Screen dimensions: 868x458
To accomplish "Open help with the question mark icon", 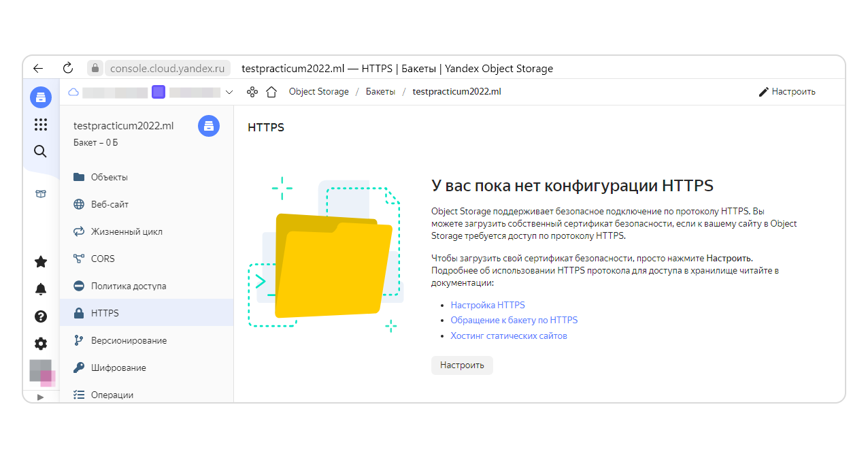I will tap(41, 316).
